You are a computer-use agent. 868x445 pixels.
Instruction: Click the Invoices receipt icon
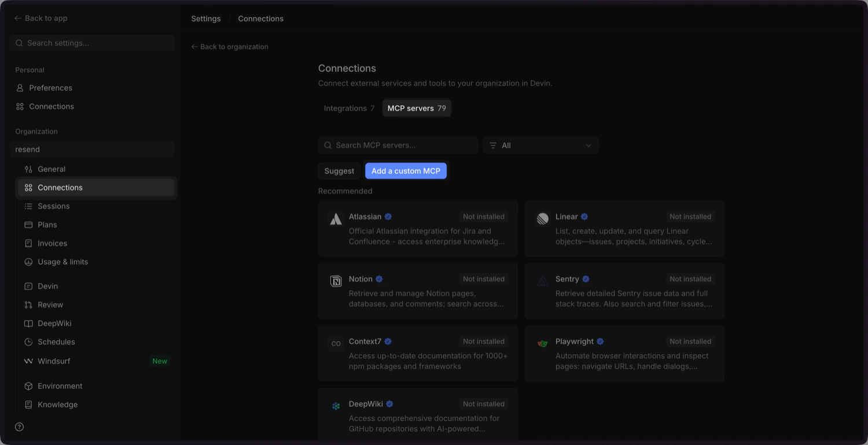click(28, 243)
